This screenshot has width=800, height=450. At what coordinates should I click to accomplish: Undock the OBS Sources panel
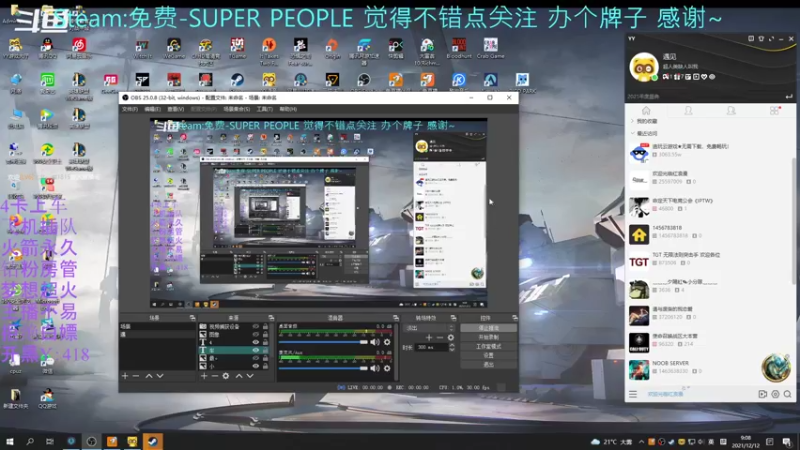(271, 318)
